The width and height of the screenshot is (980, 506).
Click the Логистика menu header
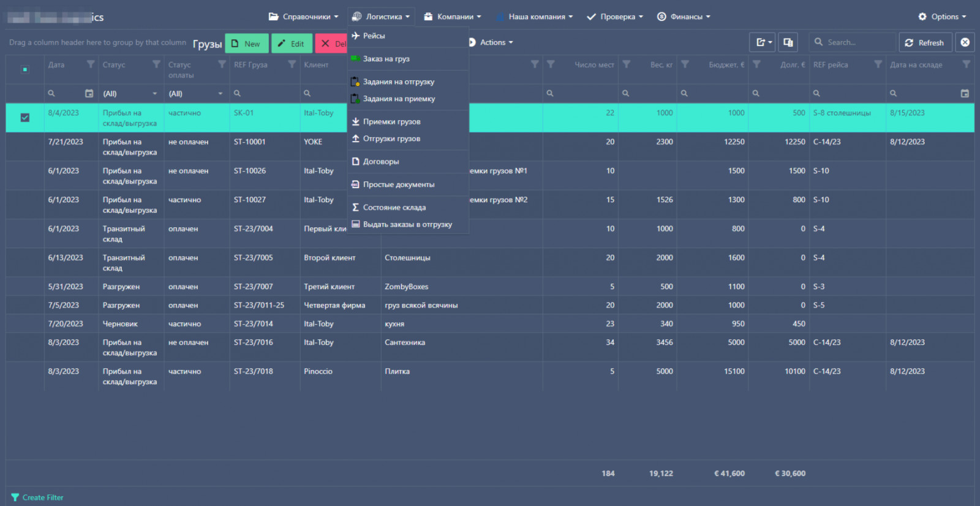pyautogui.click(x=381, y=17)
